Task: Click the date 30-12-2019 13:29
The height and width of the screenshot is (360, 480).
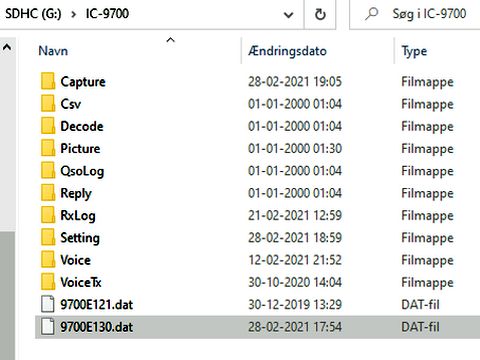Action: point(295,305)
